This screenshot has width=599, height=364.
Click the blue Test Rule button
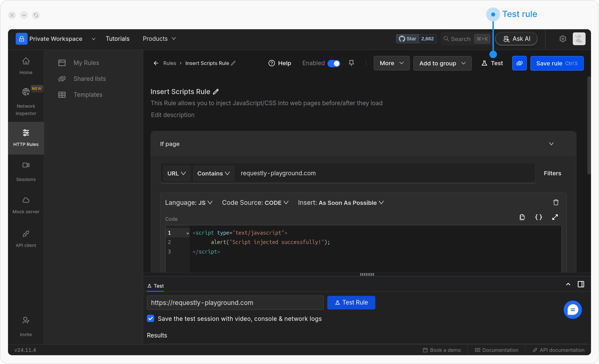coord(351,303)
